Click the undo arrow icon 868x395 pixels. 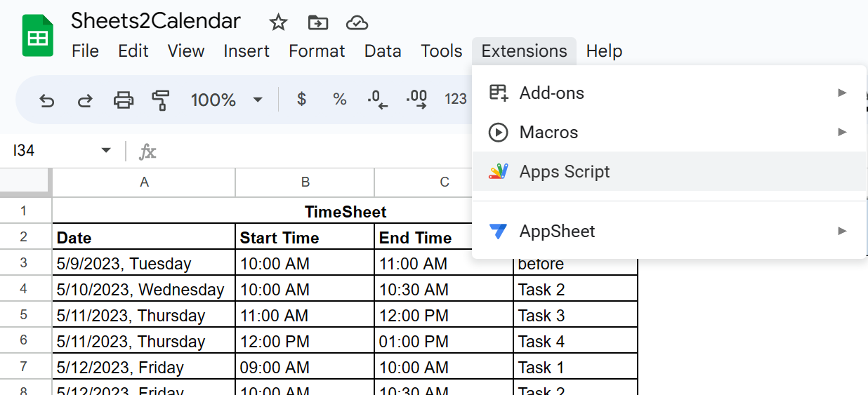click(x=47, y=100)
